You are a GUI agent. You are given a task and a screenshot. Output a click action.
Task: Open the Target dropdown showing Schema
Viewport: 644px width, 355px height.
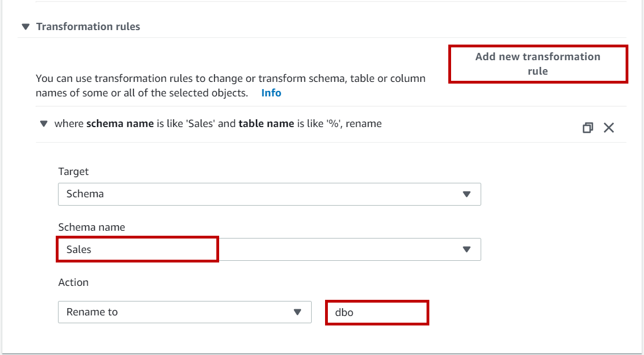[x=262, y=194]
